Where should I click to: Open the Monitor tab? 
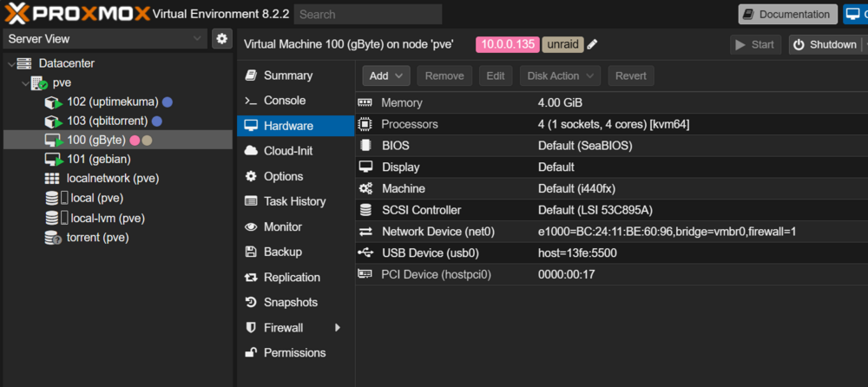click(296, 227)
